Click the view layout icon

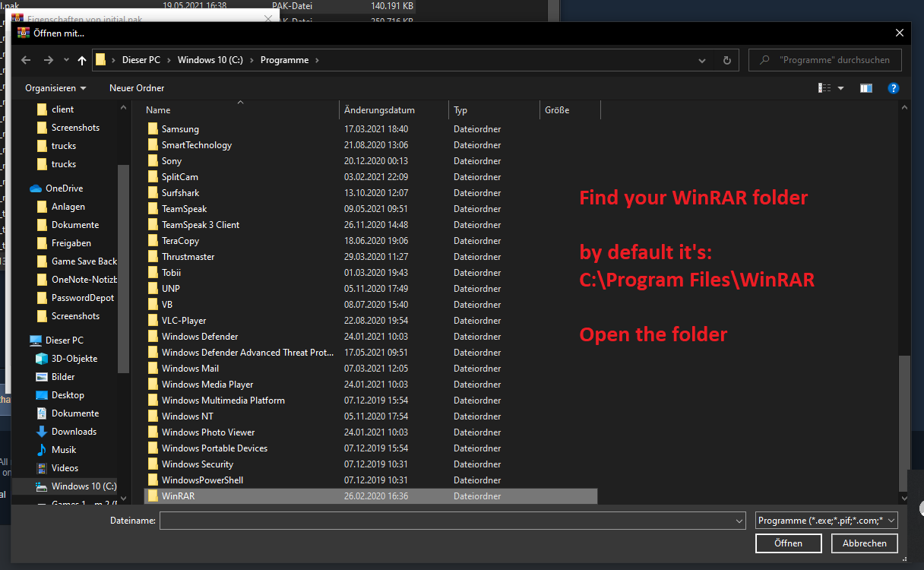click(x=824, y=88)
